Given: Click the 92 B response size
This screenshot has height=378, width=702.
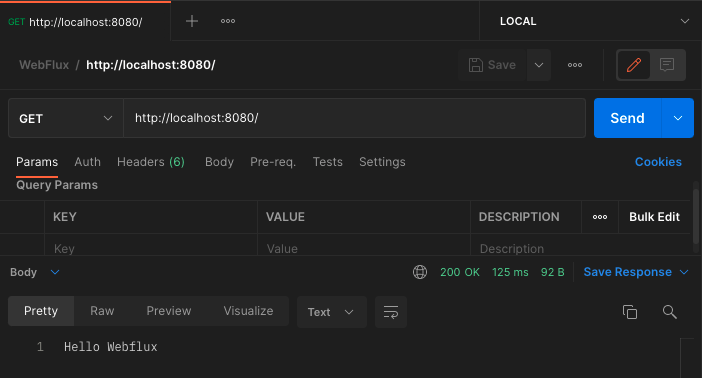Looking at the screenshot, I should pos(552,272).
